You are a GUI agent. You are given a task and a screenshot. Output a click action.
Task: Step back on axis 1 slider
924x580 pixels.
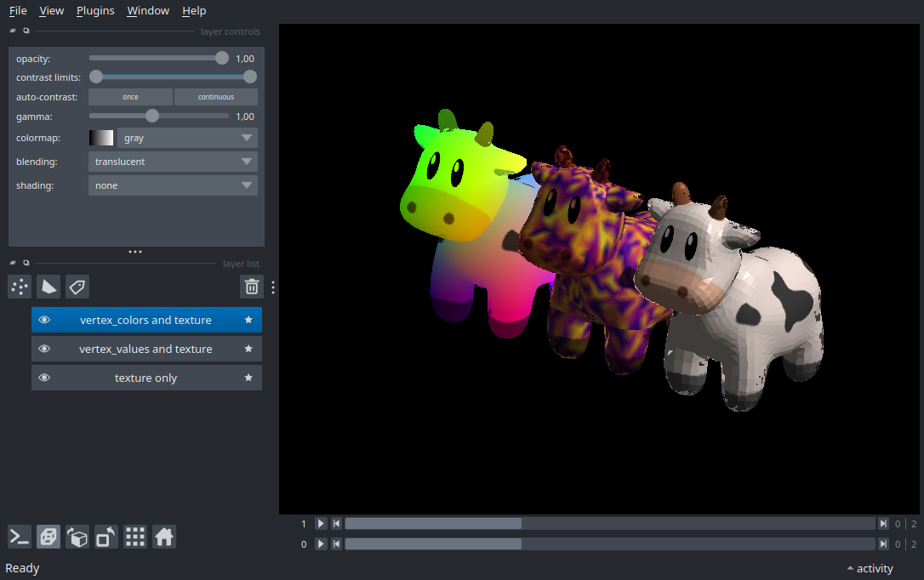click(x=336, y=524)
